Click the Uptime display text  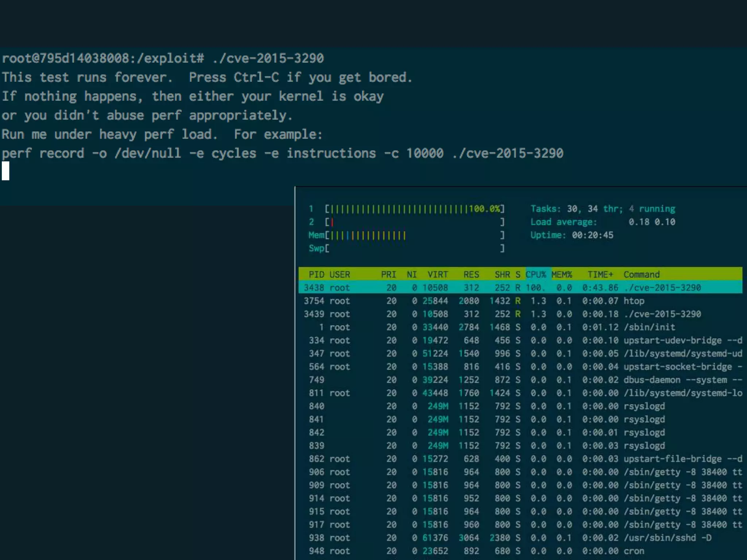[x=572, y=235]
